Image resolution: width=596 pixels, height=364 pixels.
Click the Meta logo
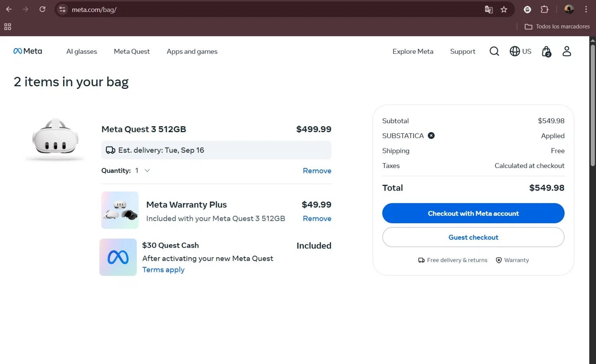point(28,51)
